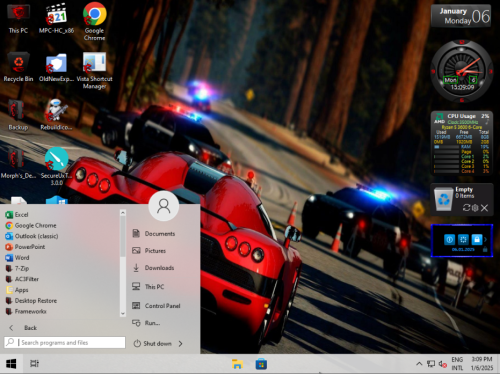This screenshot has width=500, height=374.
Task: Click the Recycle Bin widget trash icon
Action: coord(443,199)
